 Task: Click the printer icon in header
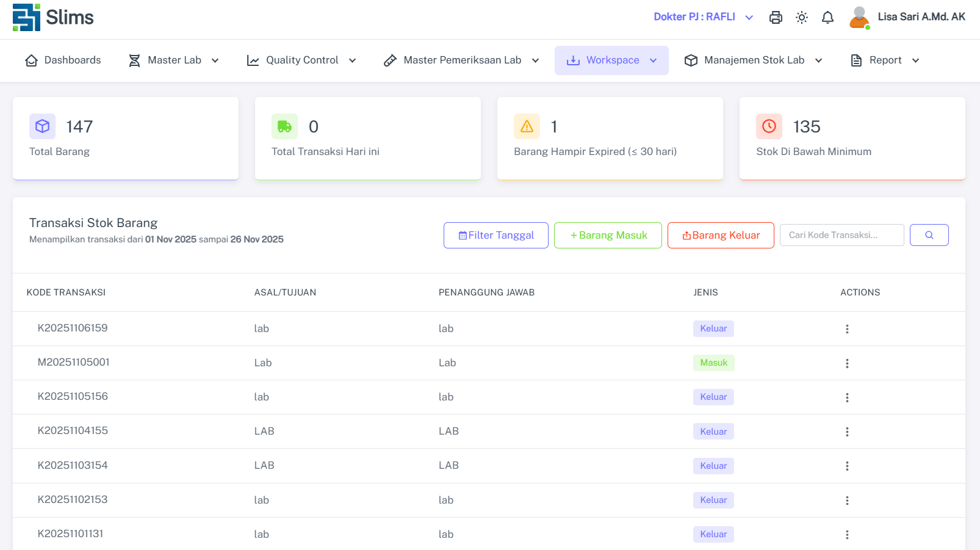point(776,18)
